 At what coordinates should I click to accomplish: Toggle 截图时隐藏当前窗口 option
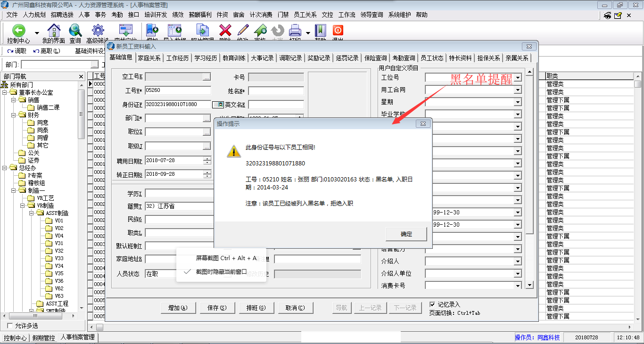222,271
